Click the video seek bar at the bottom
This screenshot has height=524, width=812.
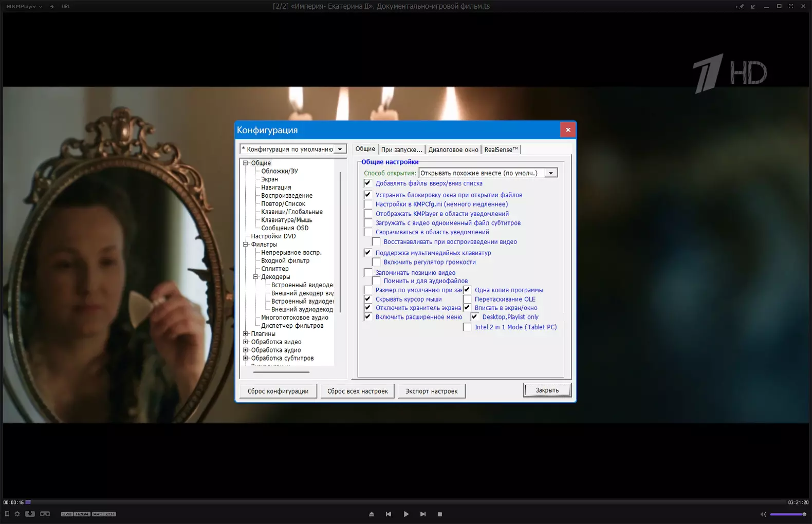click(406, 502)
